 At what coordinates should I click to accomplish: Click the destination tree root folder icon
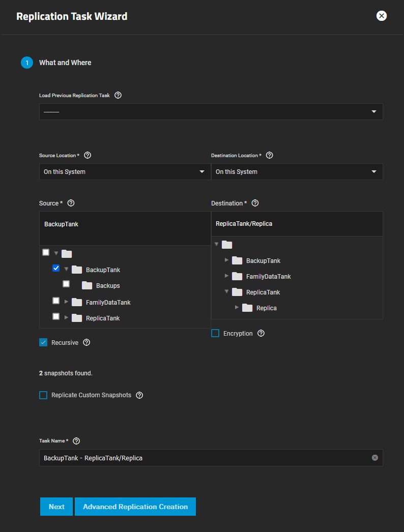pos(227,245)
